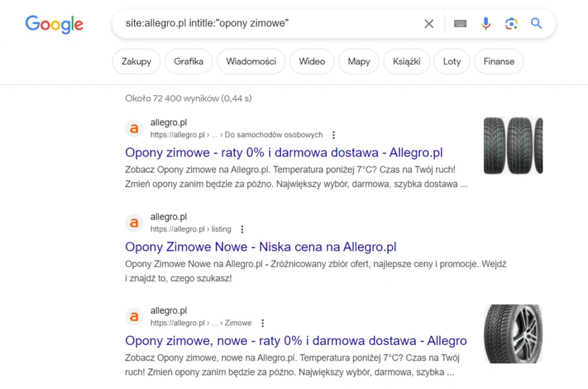Switch to the Loty filter tab

click(452, 62)
